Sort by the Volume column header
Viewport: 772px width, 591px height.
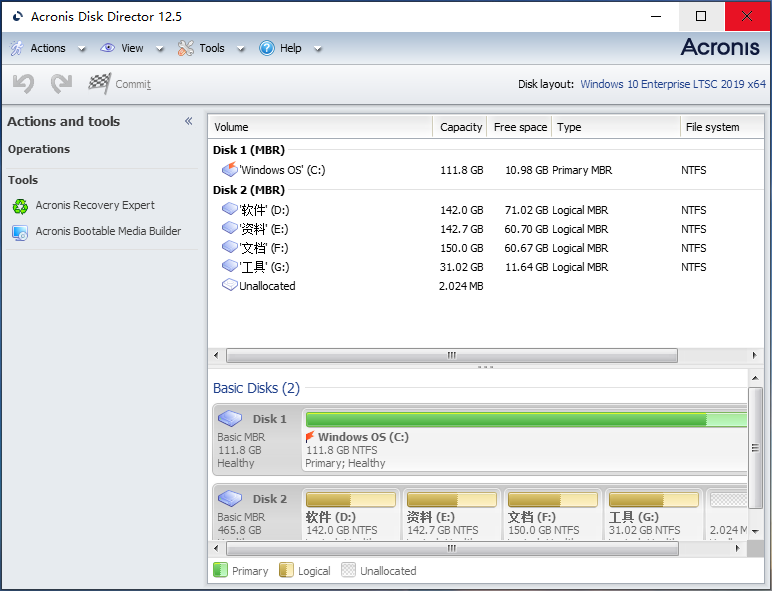pyautogui.click(x=321, y=127)
